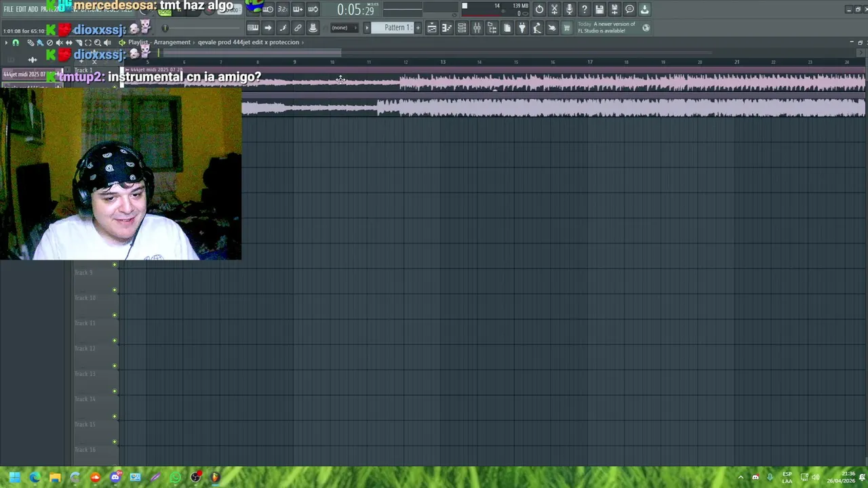
Task: Open the mixer faders icon
Action: [477, 28]
